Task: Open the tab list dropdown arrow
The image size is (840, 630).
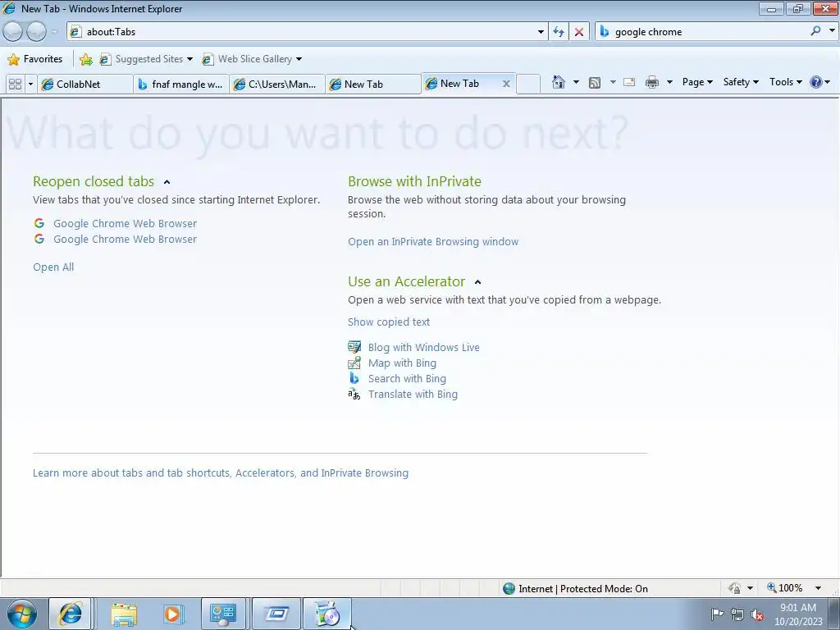Action: (x=30, y=84)
